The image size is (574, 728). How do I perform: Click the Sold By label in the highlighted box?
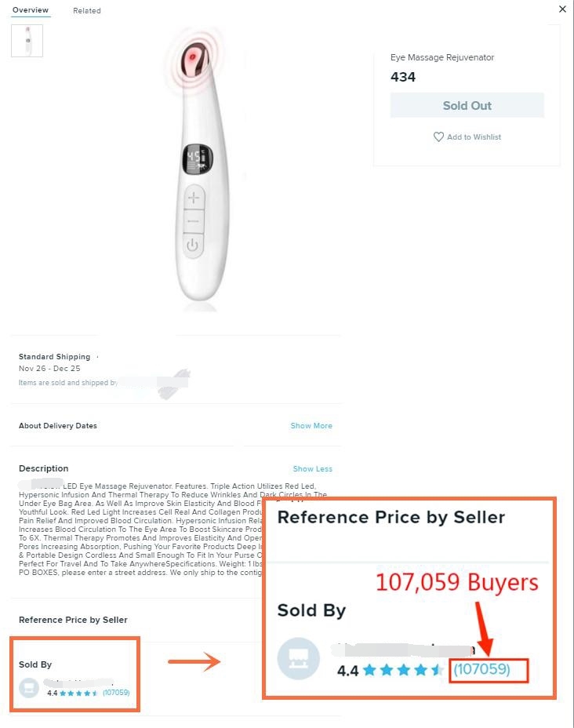pos(35,664)
